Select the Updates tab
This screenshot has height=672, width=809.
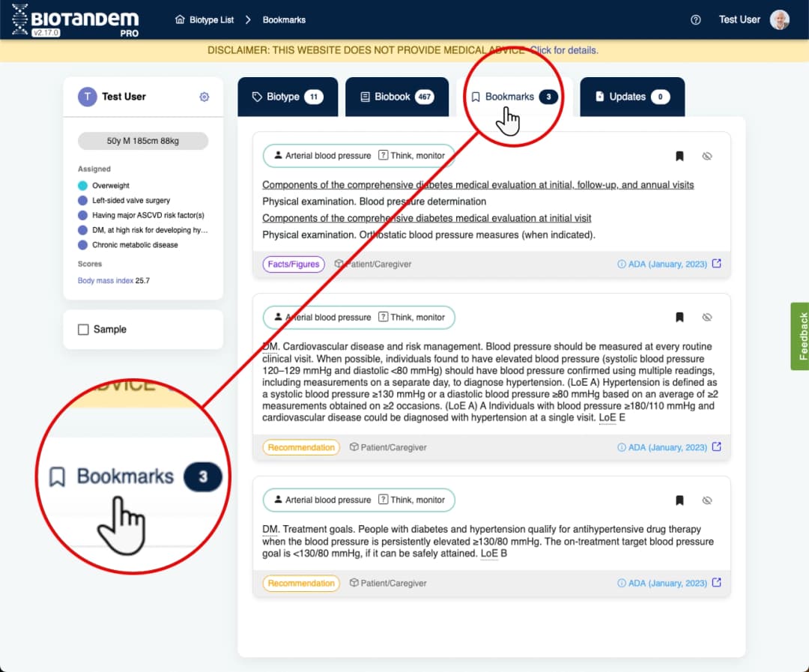[x=631, y=97]
